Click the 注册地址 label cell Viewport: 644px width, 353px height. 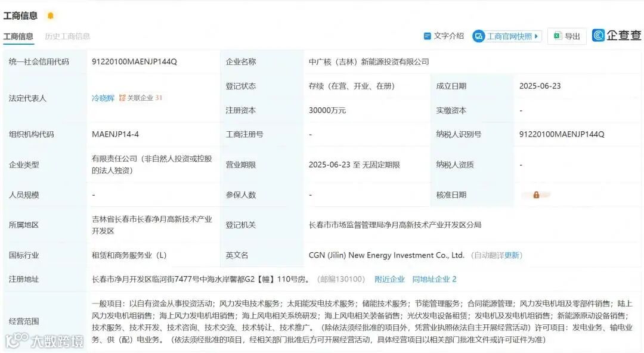[x=45, y=279]
